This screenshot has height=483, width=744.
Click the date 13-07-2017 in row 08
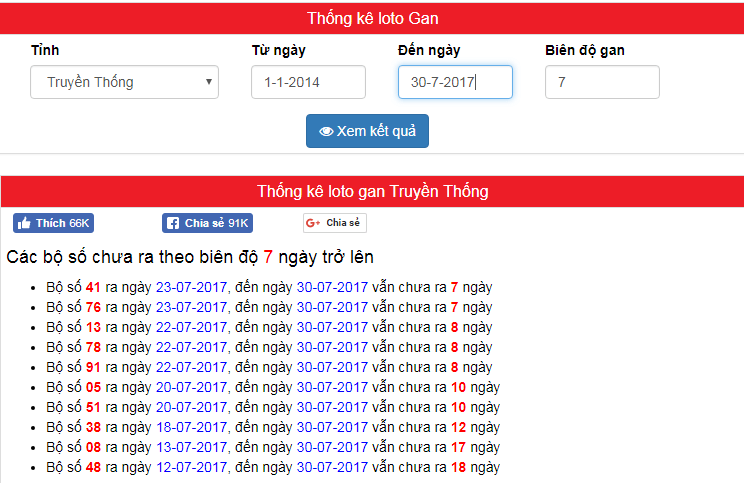(191, 447)
